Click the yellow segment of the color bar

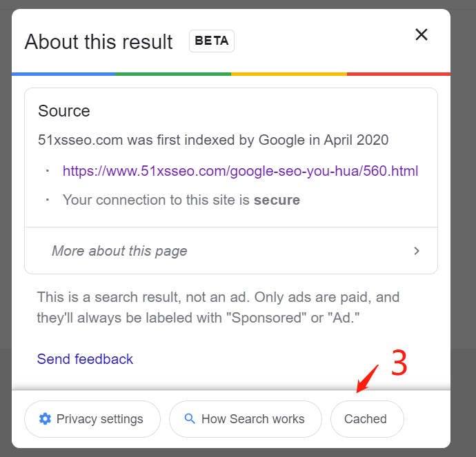tap(288, 74)
